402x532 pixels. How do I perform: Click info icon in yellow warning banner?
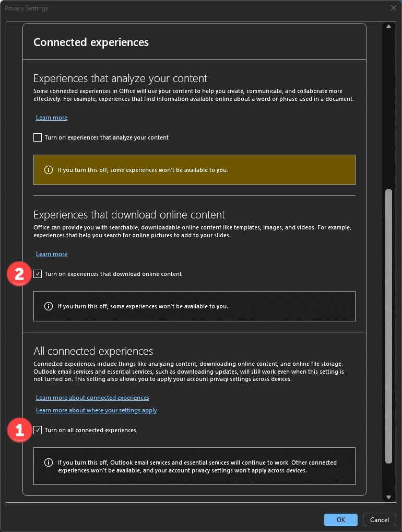pyautogui.click(x=49, y=170)
